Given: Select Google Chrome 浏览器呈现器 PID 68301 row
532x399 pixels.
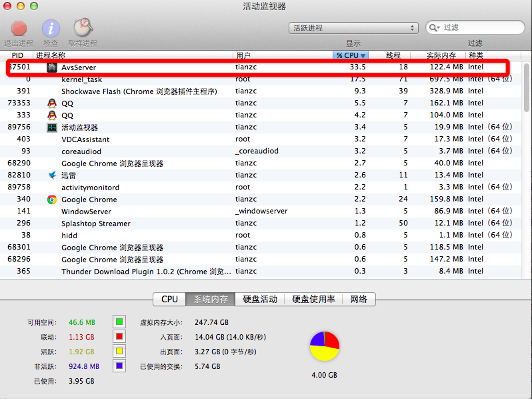Looking at the screenshot, I should pyautogui.click(x=261, y=248).
